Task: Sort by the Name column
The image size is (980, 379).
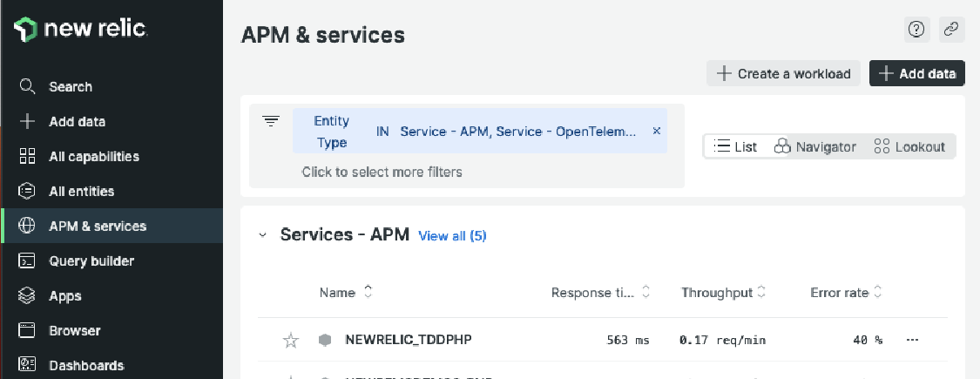Action: [346, 292]
